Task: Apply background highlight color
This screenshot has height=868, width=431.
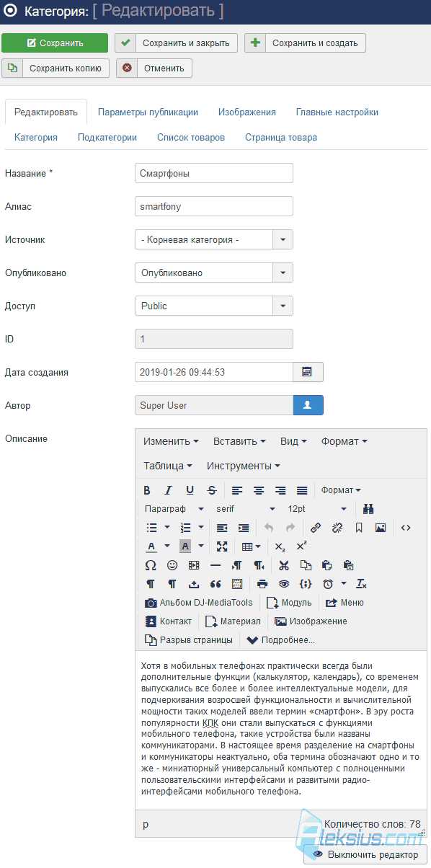Action: click(185, 546)
